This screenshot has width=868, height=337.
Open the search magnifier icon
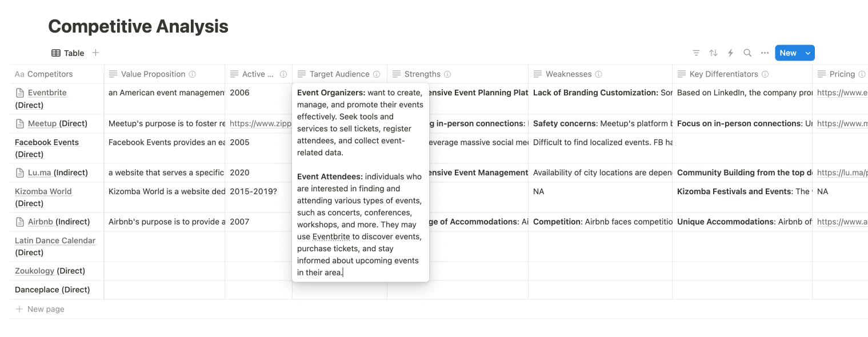[747, 53]
